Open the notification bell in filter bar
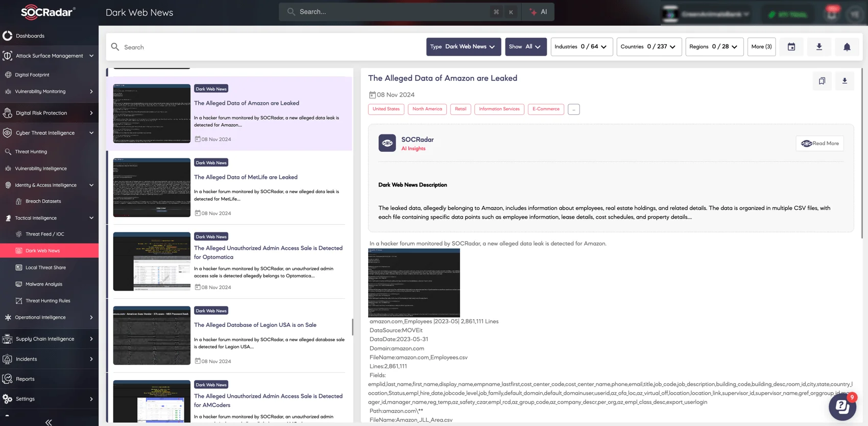The width and height of the screenshot is (868, 426). [x=847, y=47]
